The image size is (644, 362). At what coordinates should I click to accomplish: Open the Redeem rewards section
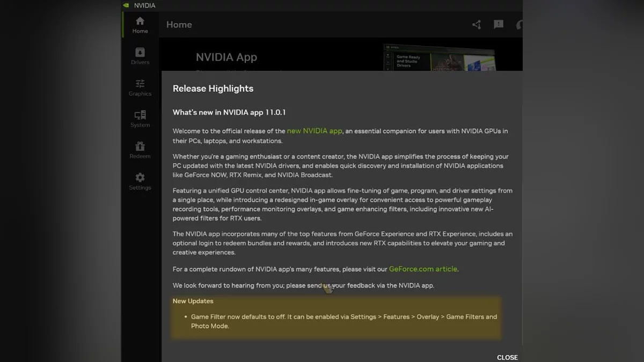pyautogui.click(x=140, y=150)
